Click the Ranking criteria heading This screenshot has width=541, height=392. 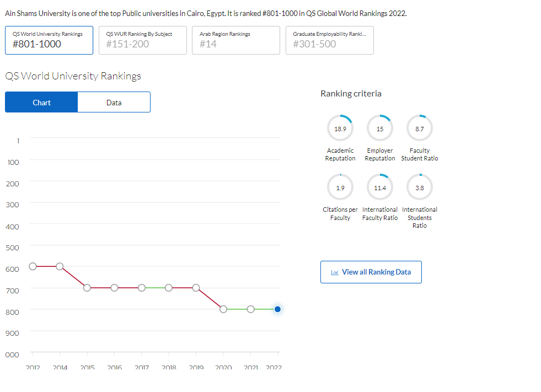(351, 94)
